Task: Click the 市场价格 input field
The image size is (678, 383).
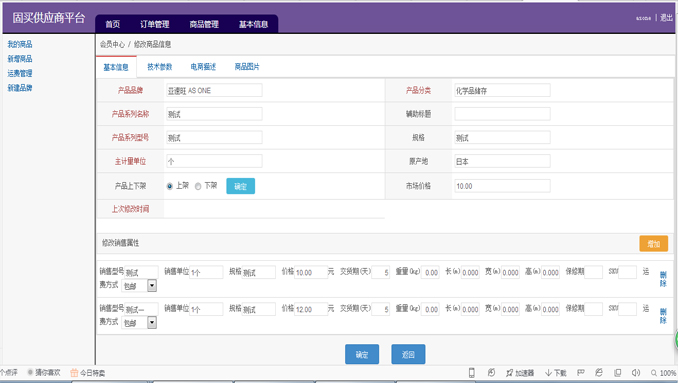Action: tap(502, 186)
